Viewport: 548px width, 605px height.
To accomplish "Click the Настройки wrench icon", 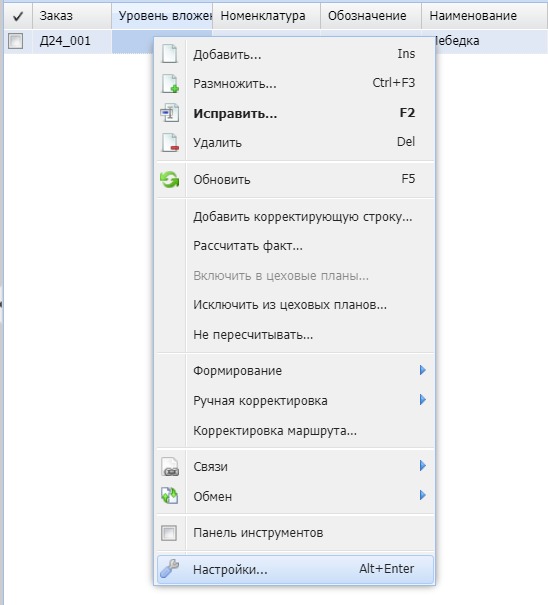I will pyautogui.click(x=170, y=569).
